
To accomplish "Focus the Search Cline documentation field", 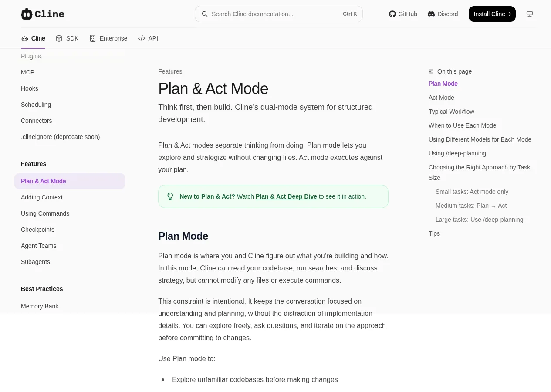I will (279, 14).
